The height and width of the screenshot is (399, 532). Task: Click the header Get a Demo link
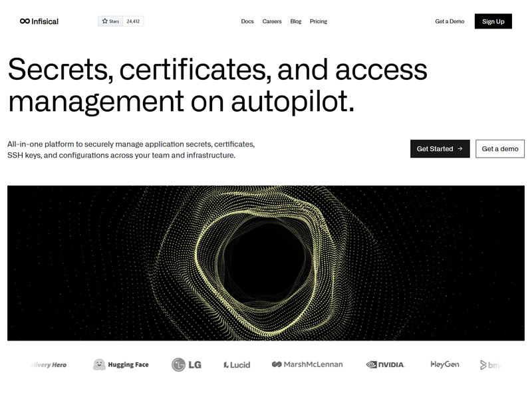click(450, 21)
